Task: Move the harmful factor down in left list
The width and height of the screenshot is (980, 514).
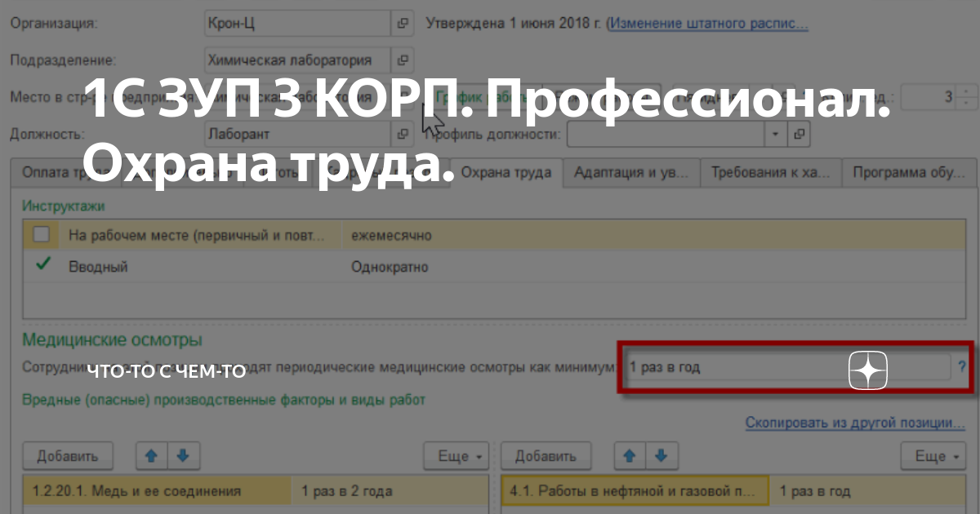Action: pos(182,456)
